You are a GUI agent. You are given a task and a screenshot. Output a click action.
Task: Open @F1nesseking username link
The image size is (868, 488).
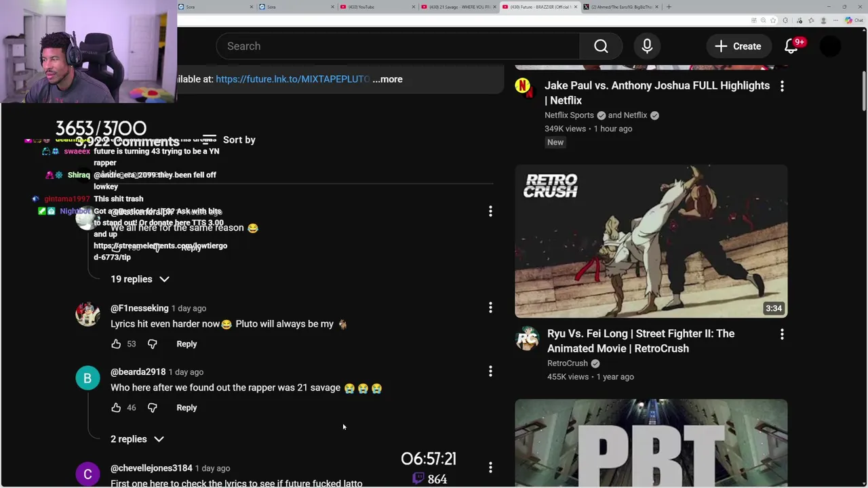tap(139, 308)
